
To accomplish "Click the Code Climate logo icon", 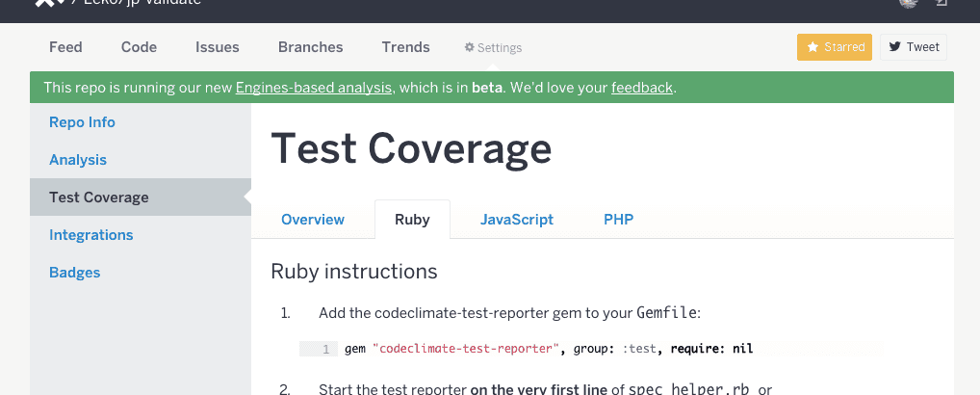I will pyautogui.click(x=45, y=3).
